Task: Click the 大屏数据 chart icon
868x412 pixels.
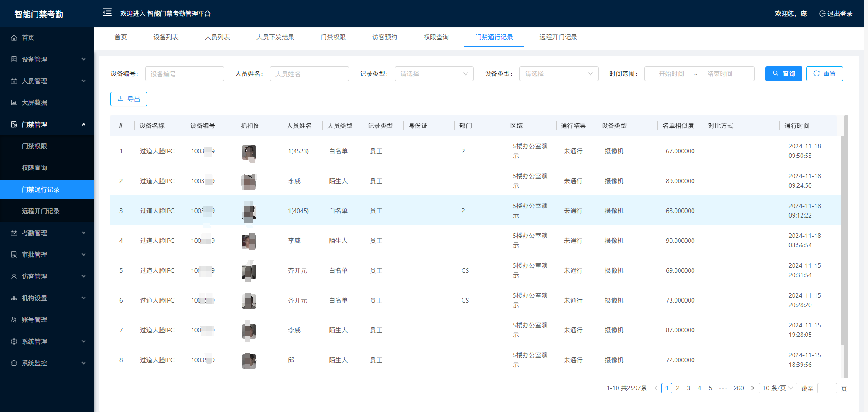Action: [x=14, y=103]
